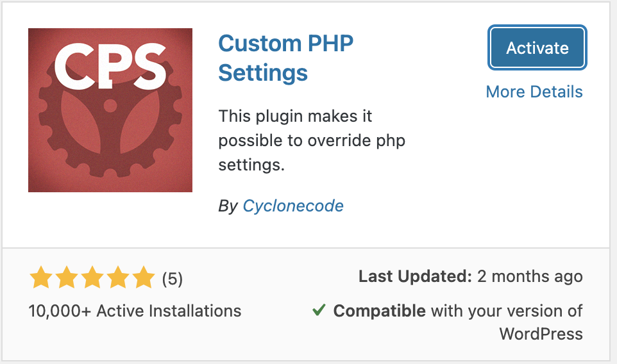Click the Last Updated 2 months ago text
617x364 pixels.
click(471, 276)
